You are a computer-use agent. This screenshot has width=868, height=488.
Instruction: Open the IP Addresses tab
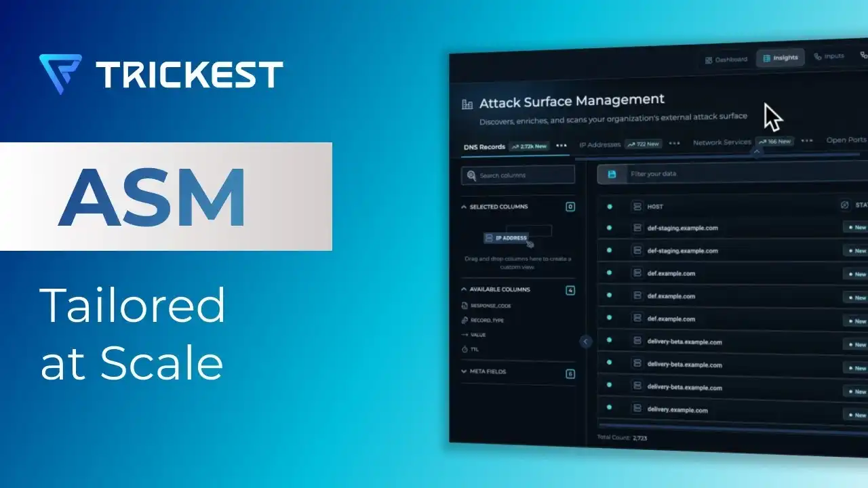coord(599,144)
